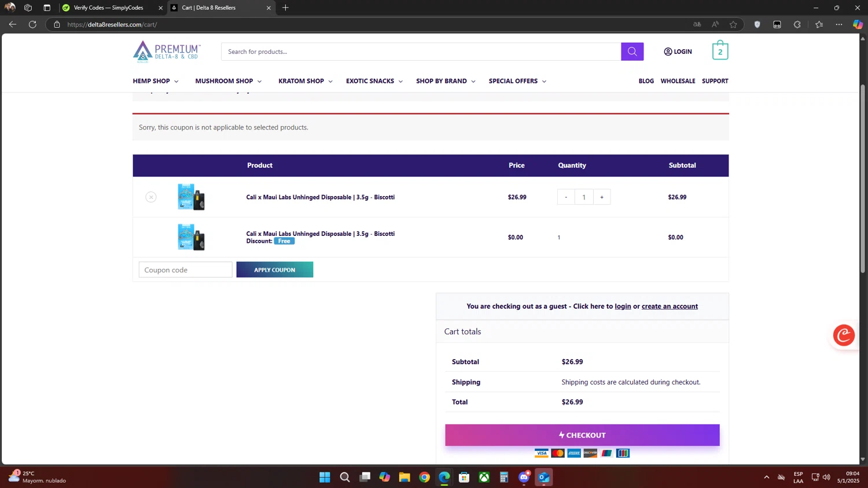868x488 pixels.
Task: Close the Verify Codes SimplyCodes tab
Action: (160, 8)
